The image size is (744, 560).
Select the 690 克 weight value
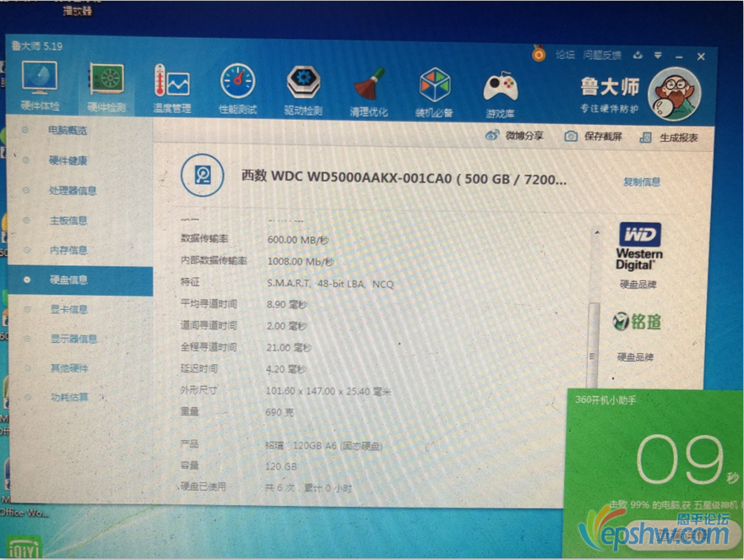point(280,412)
